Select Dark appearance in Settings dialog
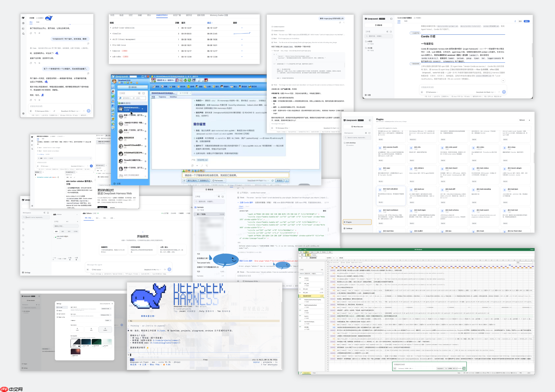The height and width of the screenshot is (392, 555). pos(91,329)
